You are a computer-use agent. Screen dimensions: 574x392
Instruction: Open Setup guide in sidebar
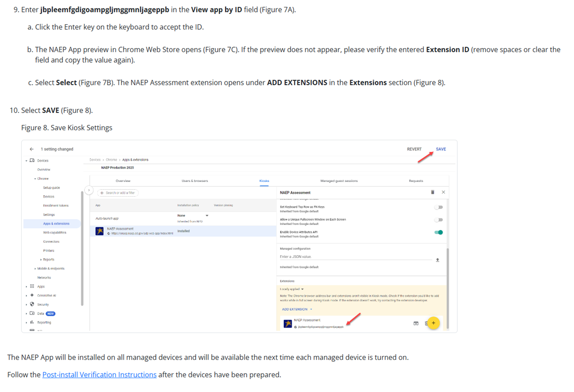[51, 188]
